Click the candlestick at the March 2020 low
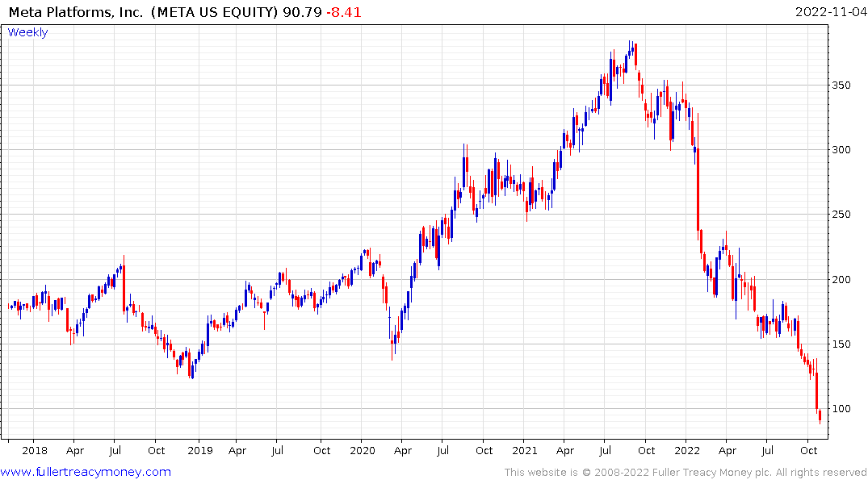The height and width of the screenshot is (484, 868). pos(392,344)
